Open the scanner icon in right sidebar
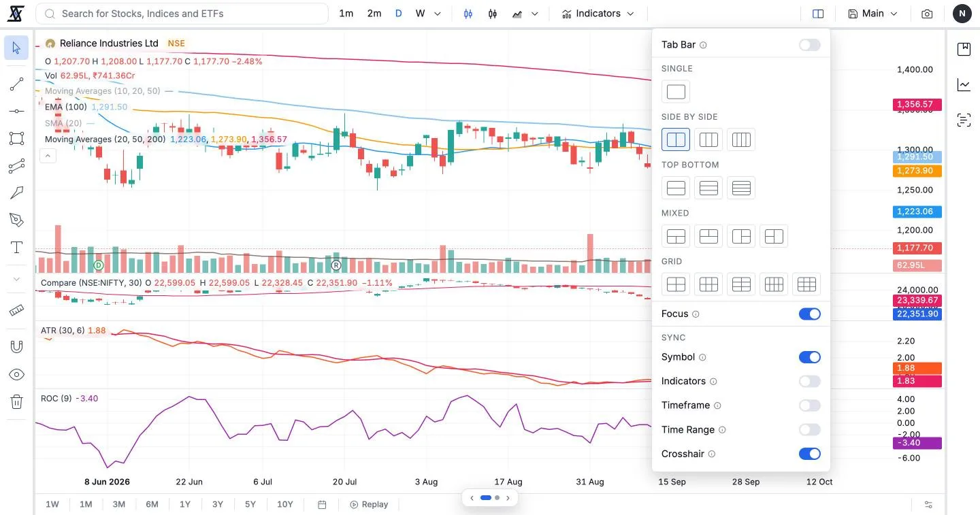 (x=964, y=120)
